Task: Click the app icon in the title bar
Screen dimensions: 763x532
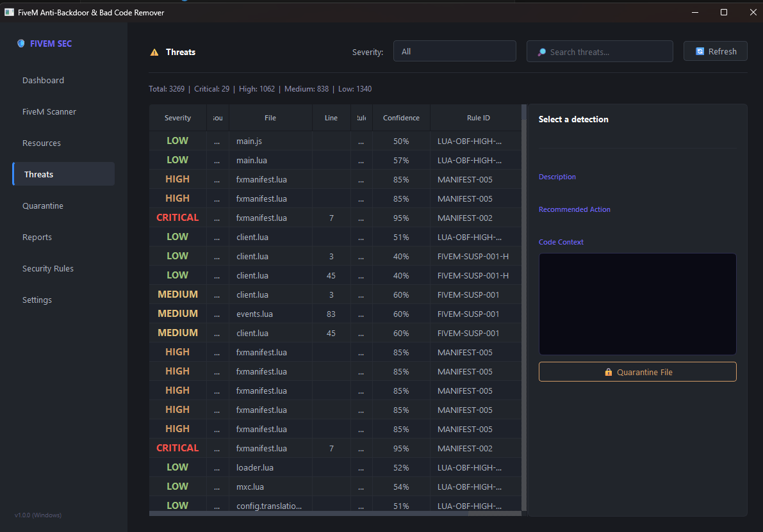Action: (9, 12)
